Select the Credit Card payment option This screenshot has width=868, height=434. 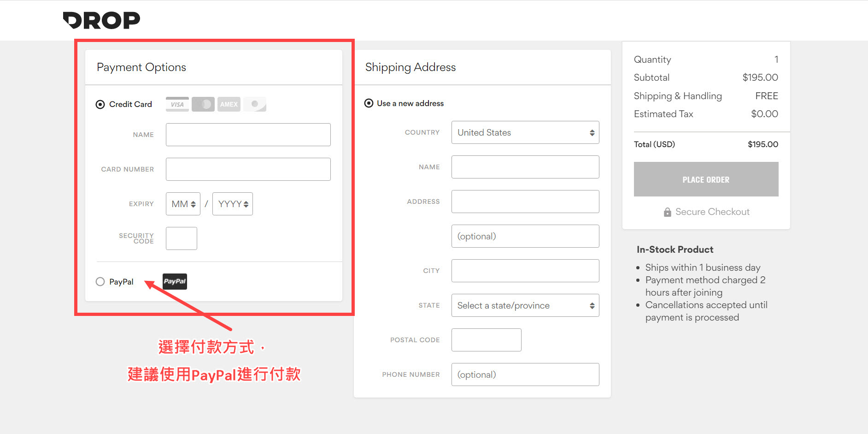click(100, 104)
